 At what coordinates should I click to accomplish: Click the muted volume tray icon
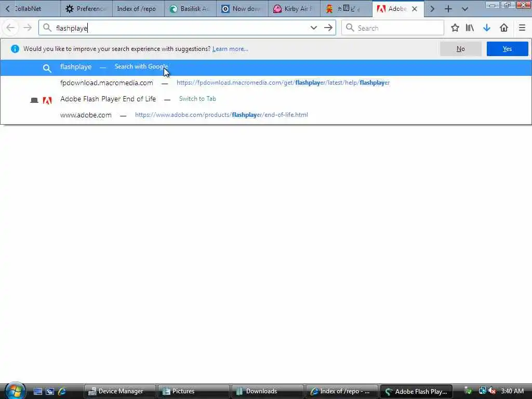pos(493,391)
